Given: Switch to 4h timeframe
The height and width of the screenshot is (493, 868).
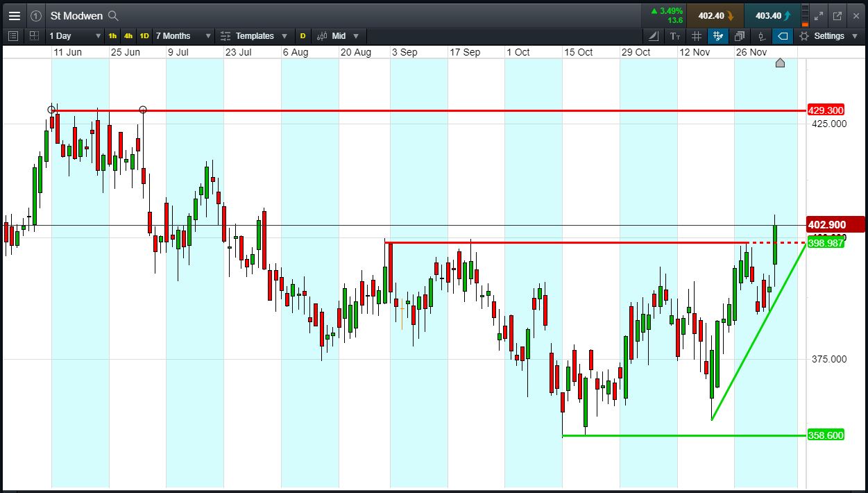Looking at the screenshot, I should click(128, 35).
